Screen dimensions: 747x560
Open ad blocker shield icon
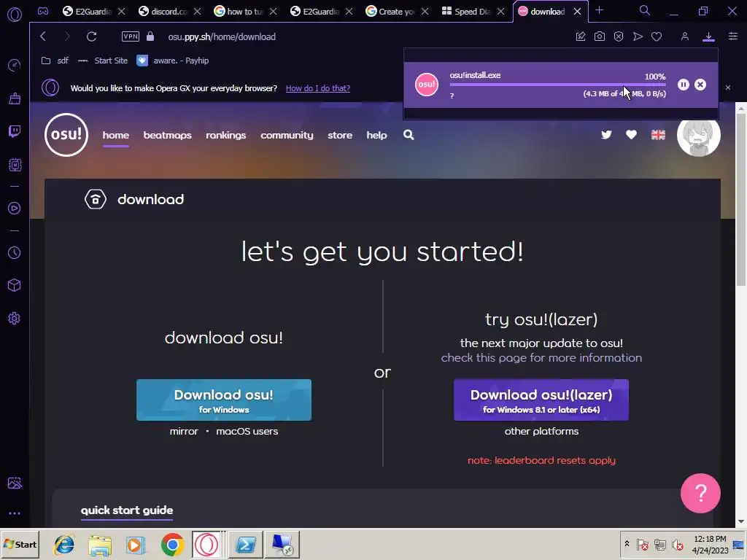[x=619, y=36]
